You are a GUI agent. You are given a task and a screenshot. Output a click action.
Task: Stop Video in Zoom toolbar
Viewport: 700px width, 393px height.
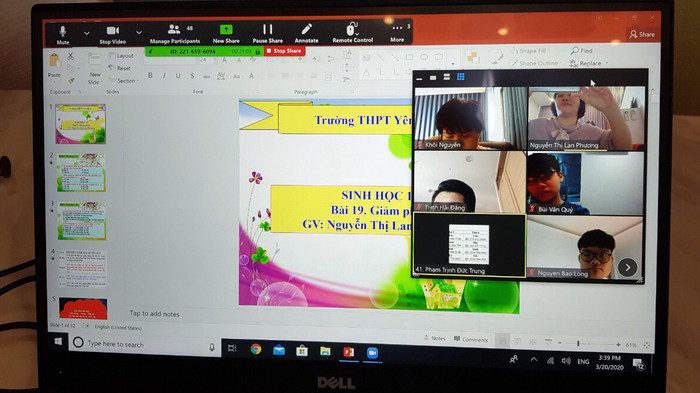pos(112,34)
